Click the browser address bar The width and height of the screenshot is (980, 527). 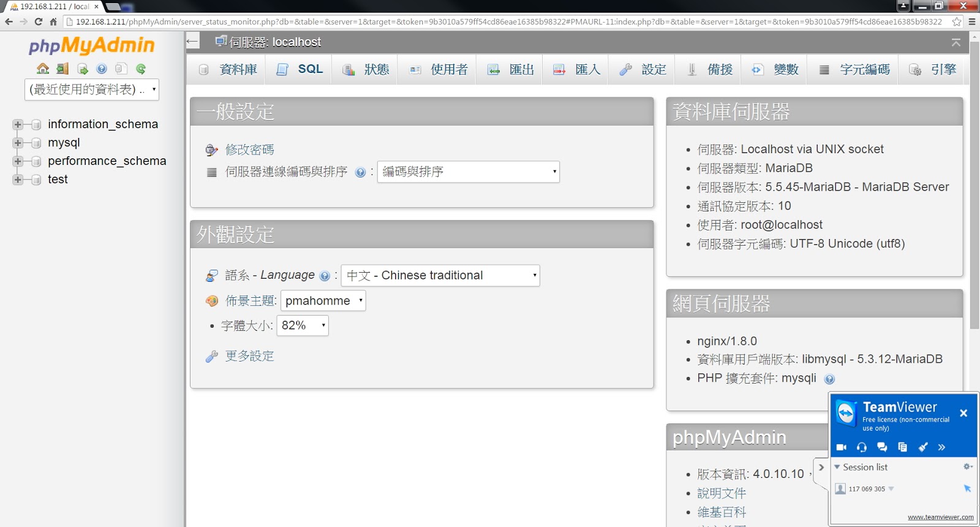point(508,21)
